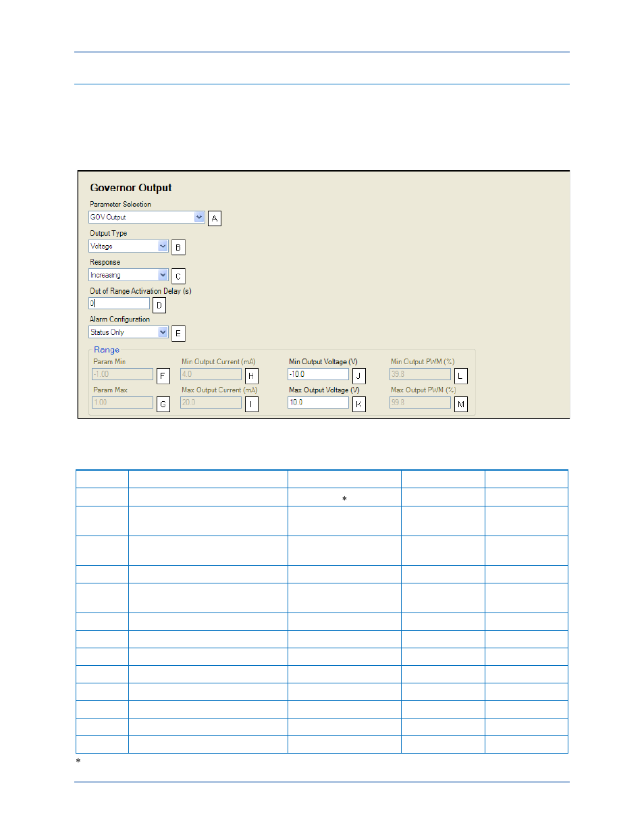This screenshot has width=644, height=834.
Task: Click the Output Type label
Action: (108, 233)
